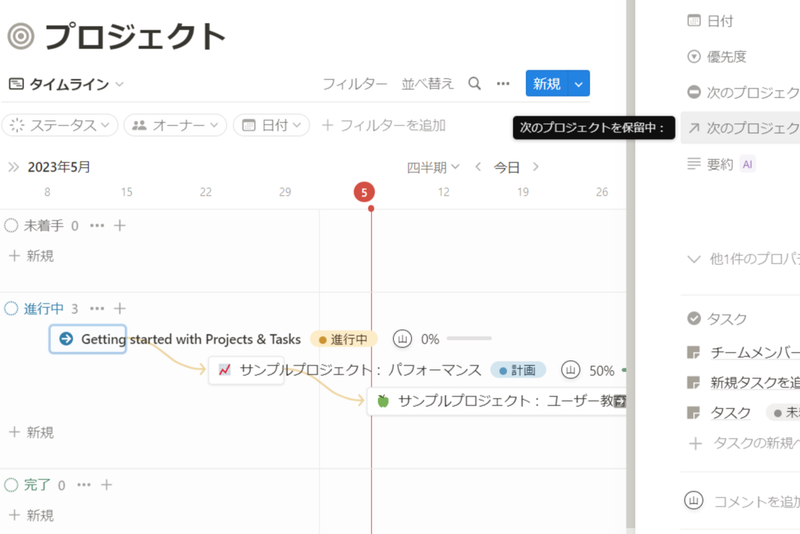The height and width of the screenshot is (534, 800).
Task: Click the プロジェクト page title
Action: tap(136, 37)
